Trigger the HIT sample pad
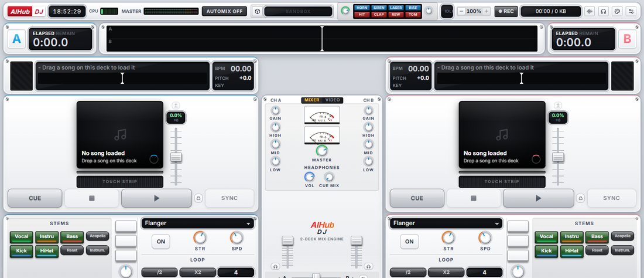Screen dimensions: 644x278 (x=362, y=15)
